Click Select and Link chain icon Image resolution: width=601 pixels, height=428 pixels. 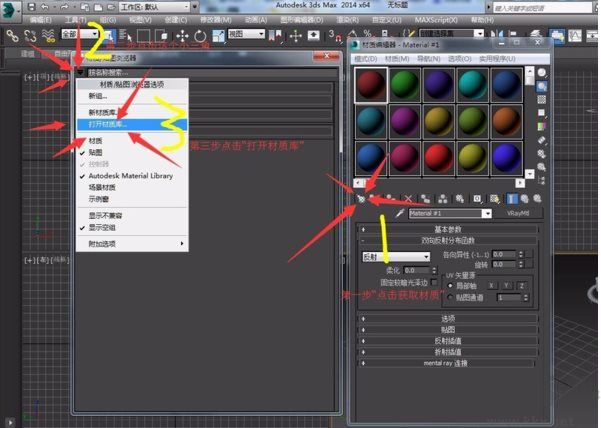click(12, 36)
